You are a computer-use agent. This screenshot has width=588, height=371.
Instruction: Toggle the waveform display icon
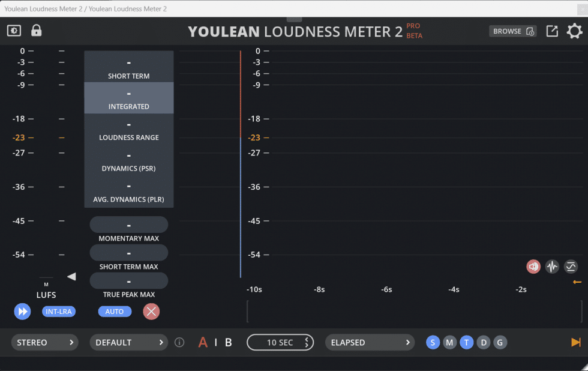point(552,267)
